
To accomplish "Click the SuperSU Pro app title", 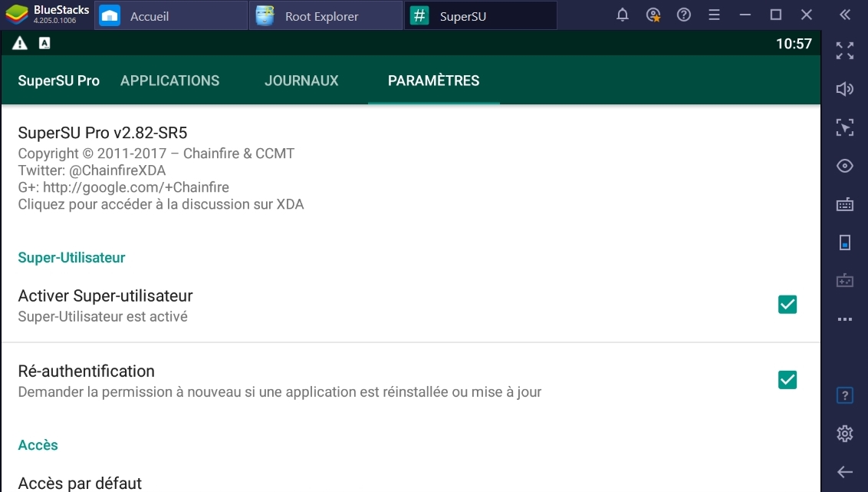I will 59,81.
